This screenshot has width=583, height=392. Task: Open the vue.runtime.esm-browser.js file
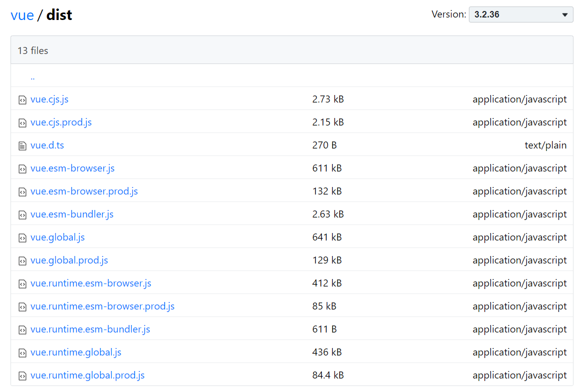[x=91, y=283]
